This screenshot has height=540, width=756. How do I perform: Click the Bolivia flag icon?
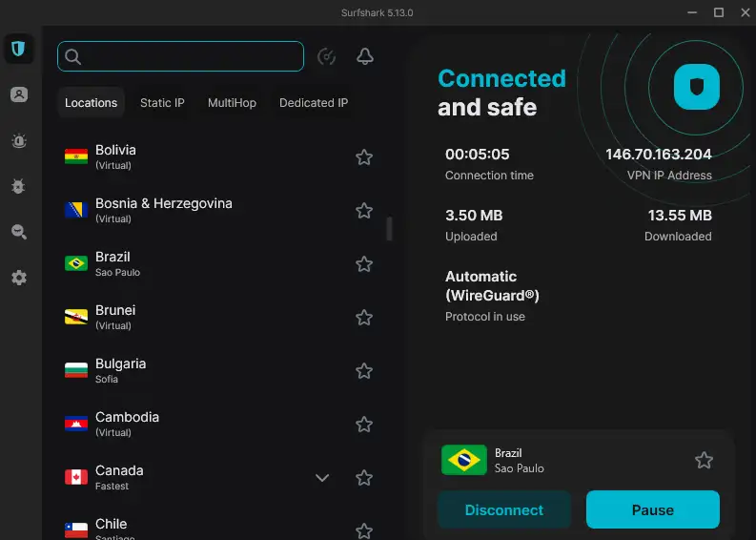[76, 156]
